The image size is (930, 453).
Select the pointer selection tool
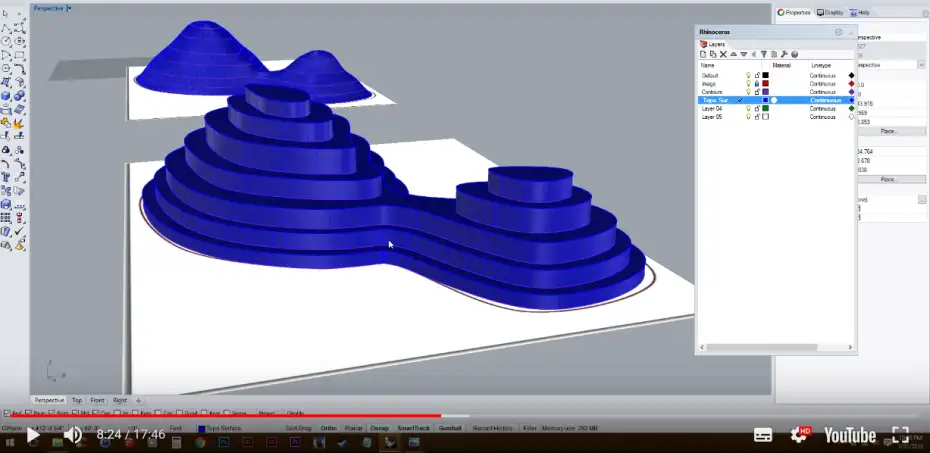pyautogui.click(x=6, y=13)
